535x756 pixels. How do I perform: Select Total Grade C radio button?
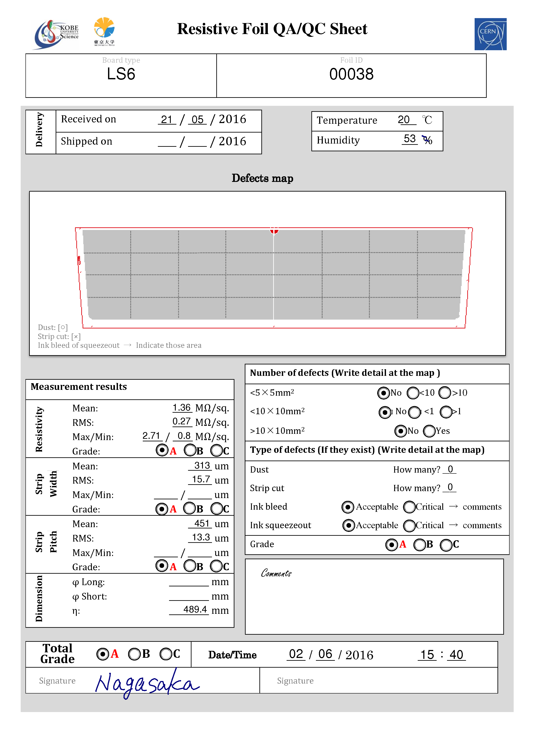tap(166, 654)
